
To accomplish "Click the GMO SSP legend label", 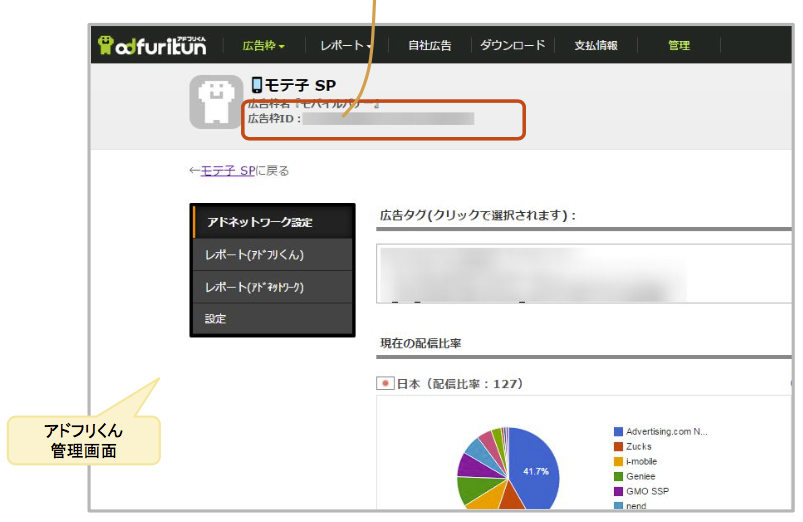I will point(647,491).
